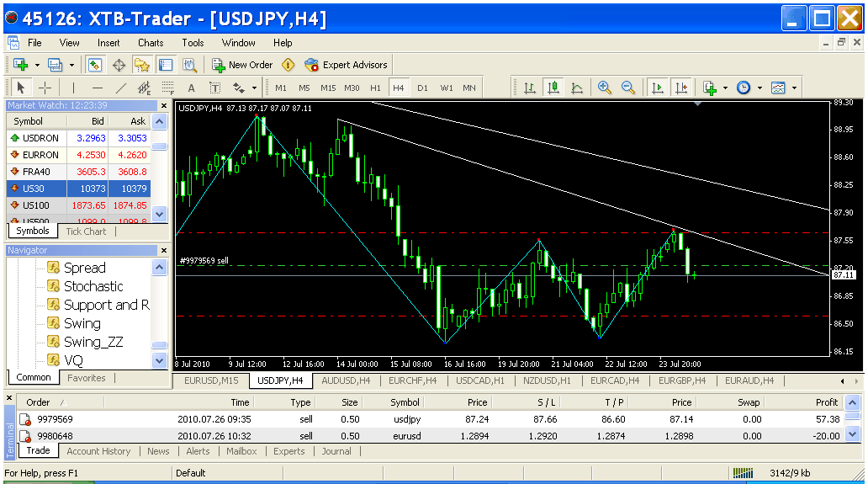Toggle the Auto Scroll chart button
Image resolution: width=868 pixels, height=484 pixels.
(658, 88)
